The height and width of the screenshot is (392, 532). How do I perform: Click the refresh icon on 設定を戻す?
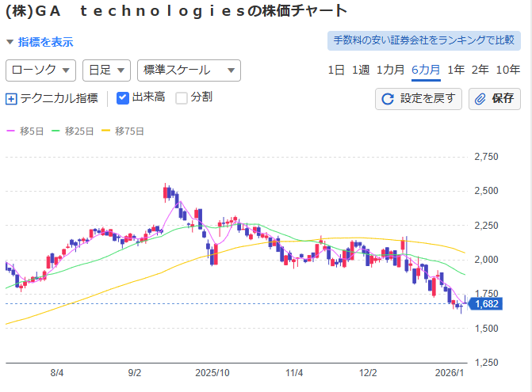[388, 99]
